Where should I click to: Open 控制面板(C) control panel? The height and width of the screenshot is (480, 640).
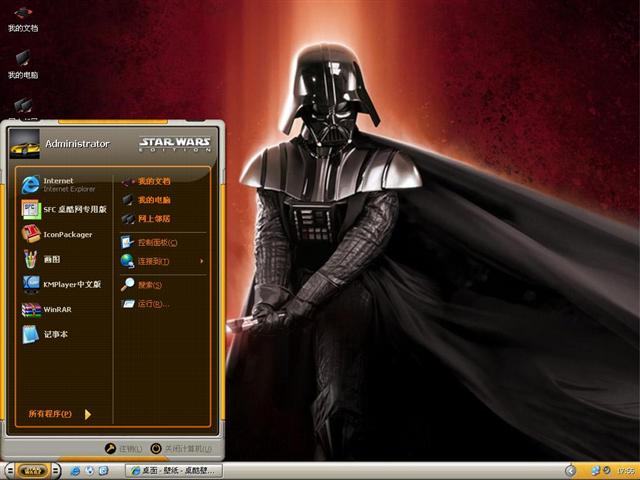149,242
